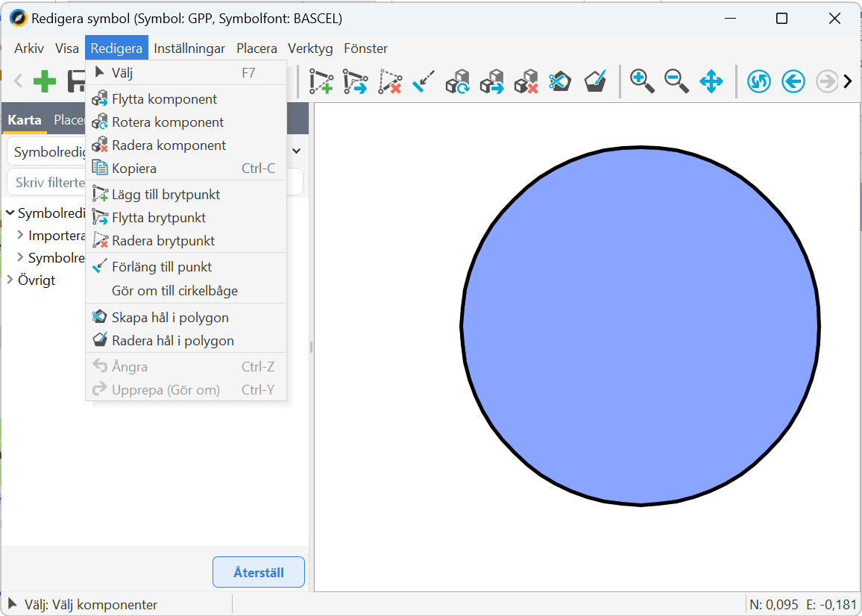
Task: Zoom out with the magnifier minus icon
Action: [x=676, y=81]
